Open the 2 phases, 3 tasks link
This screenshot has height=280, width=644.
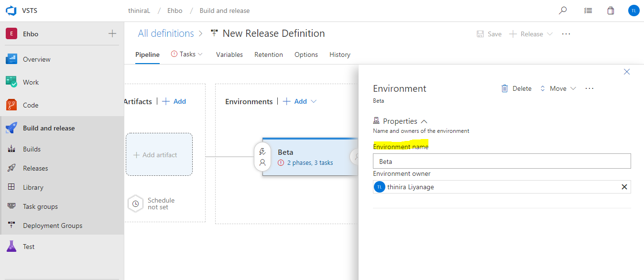(x=310, y=163)
